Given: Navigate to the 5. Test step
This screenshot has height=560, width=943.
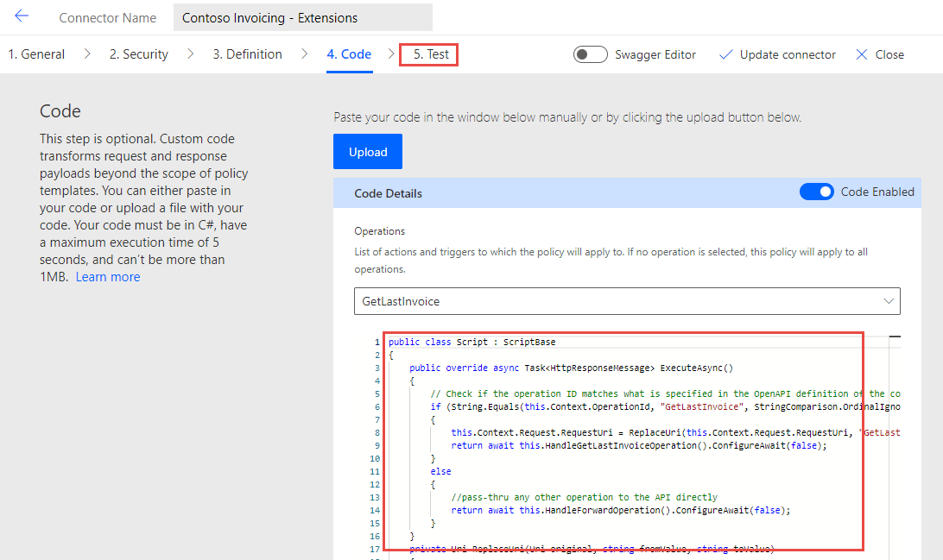Looking at the screenshot, I should [428, 53].
